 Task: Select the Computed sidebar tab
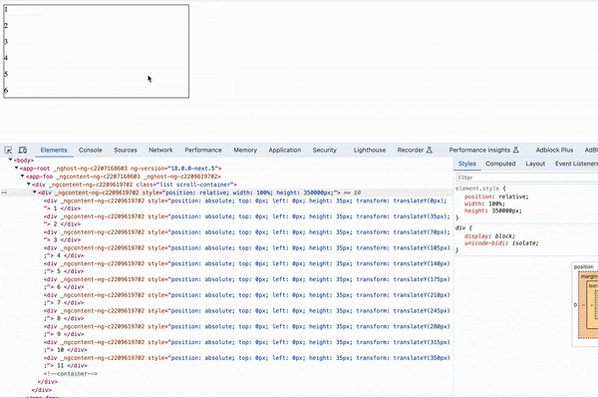click(500, 164)
